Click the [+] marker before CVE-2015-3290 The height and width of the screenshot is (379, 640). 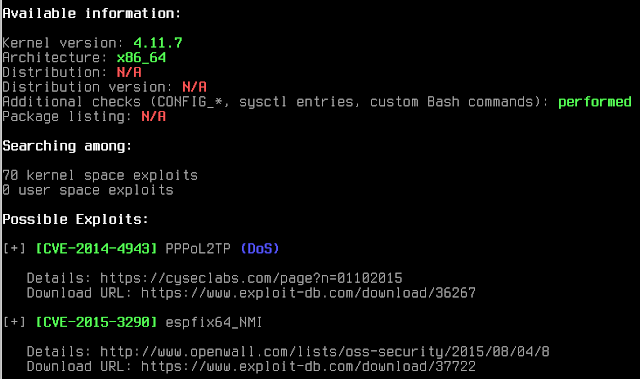point(14,322)
